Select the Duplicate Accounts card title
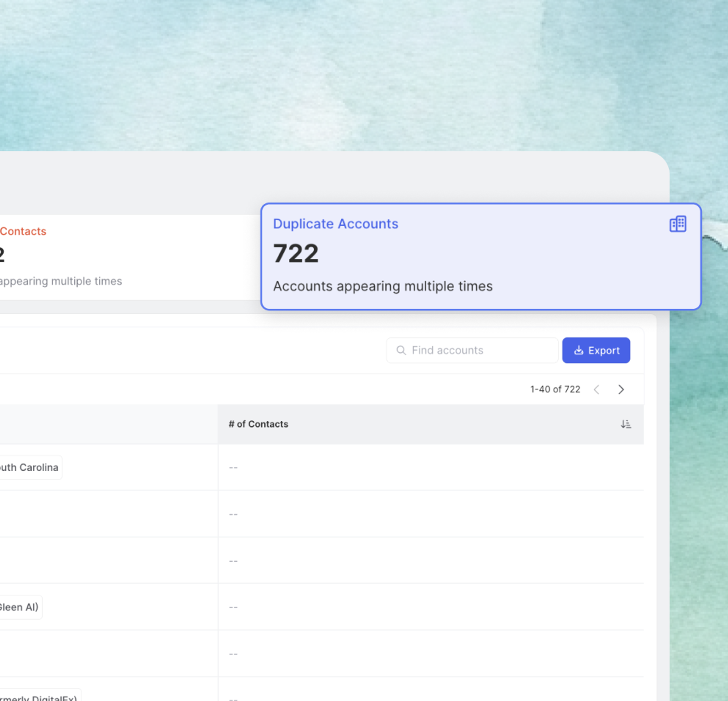 pyautogui.click(x=335, y=224)
